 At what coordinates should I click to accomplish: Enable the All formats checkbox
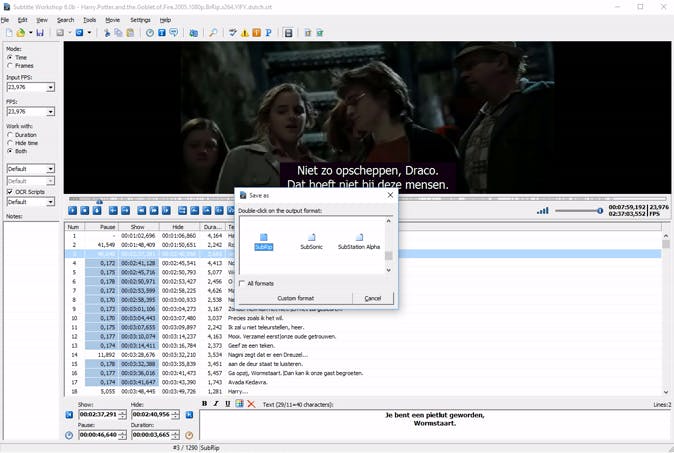(242, 283)
